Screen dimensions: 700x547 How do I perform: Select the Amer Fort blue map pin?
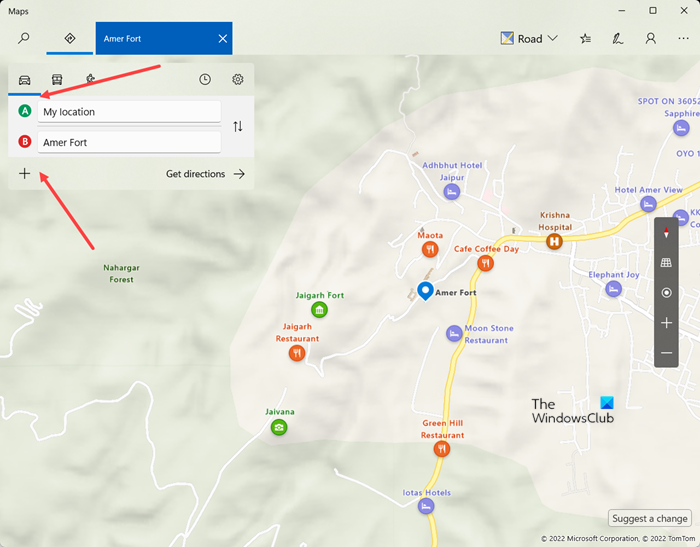point(425,291)
